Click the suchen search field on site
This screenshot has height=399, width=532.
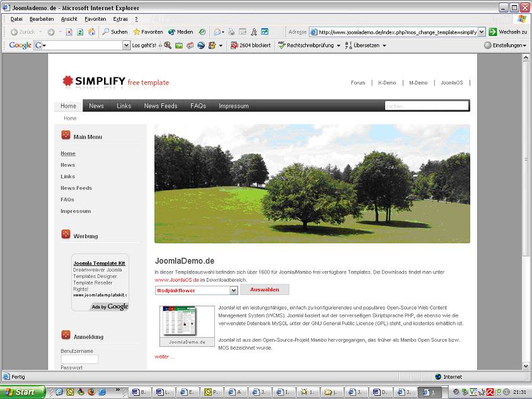click(x=427, y=106)
